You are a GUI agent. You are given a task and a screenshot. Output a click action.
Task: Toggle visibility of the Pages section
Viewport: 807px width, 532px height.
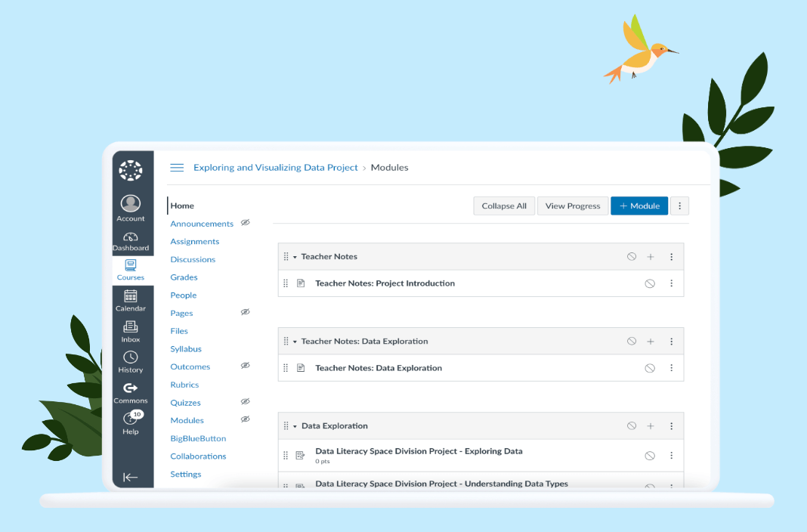coord(245,312)
